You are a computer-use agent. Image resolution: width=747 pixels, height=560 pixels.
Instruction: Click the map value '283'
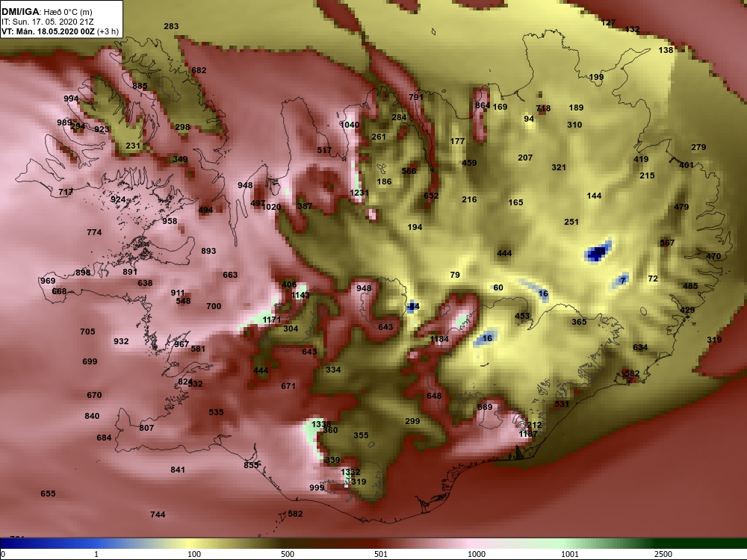tap(171, 26)
